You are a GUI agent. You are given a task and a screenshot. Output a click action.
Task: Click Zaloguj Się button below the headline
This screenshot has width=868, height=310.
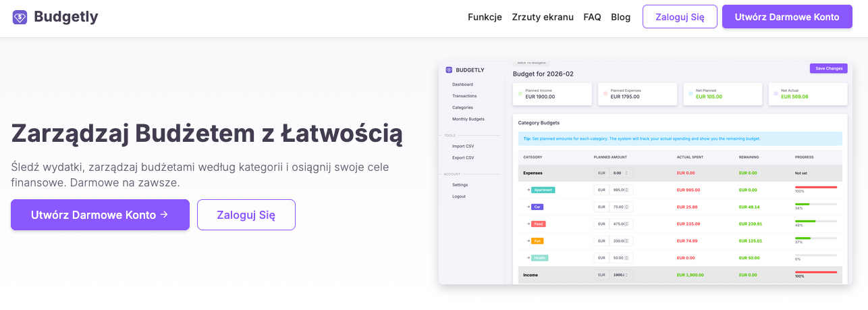point(246,215)
